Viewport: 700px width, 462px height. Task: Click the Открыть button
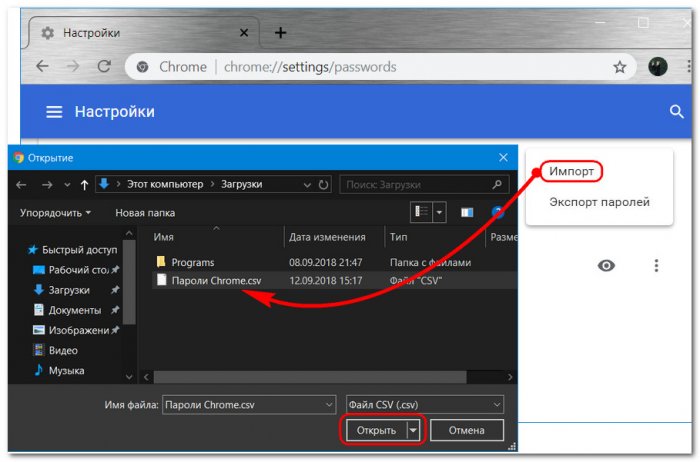coord(376,430)
